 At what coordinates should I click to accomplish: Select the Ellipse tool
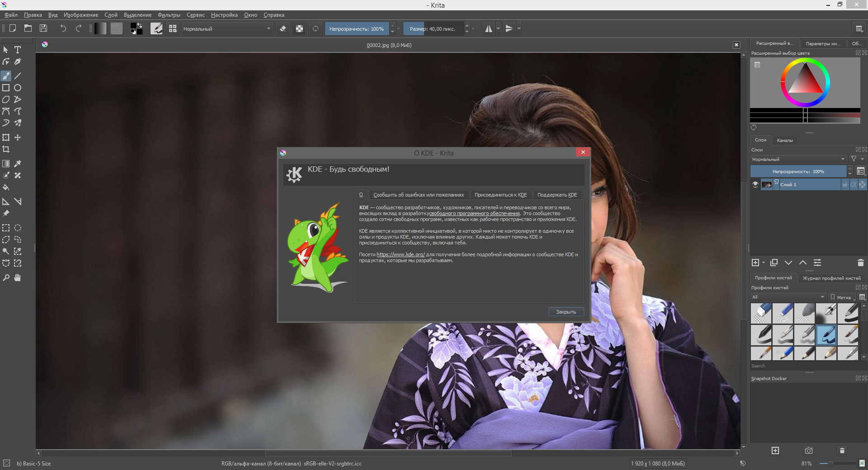(x=18, y=88)
